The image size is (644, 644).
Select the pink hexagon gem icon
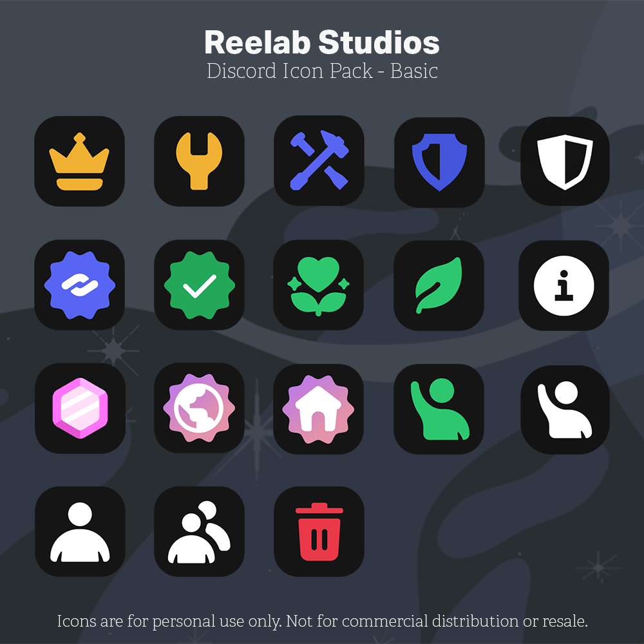coord(80,408)
